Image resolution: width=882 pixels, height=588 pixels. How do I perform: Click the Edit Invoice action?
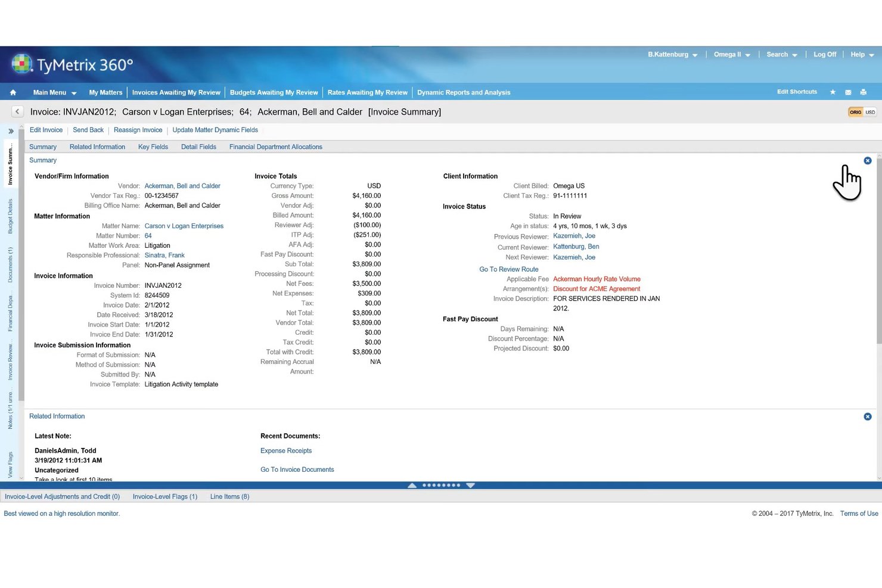[46, 130]
